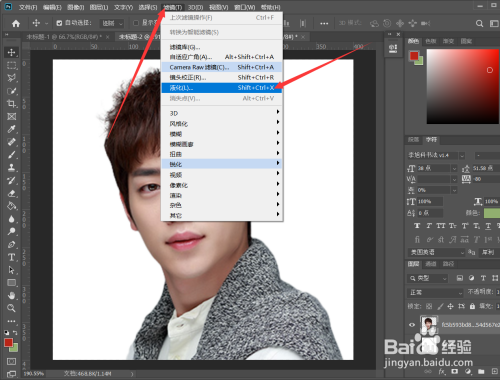The image size is (500, 380).
Task: Toggle Quick Mask mode icon
Action: (11, 361)
